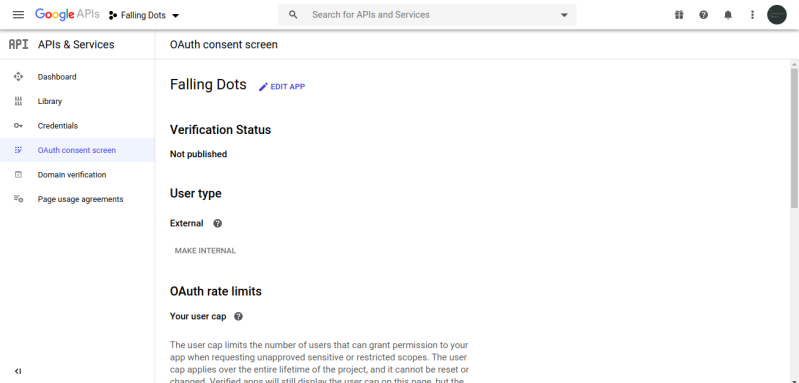Click the help icon next to Your user cap

click(238, 316)
